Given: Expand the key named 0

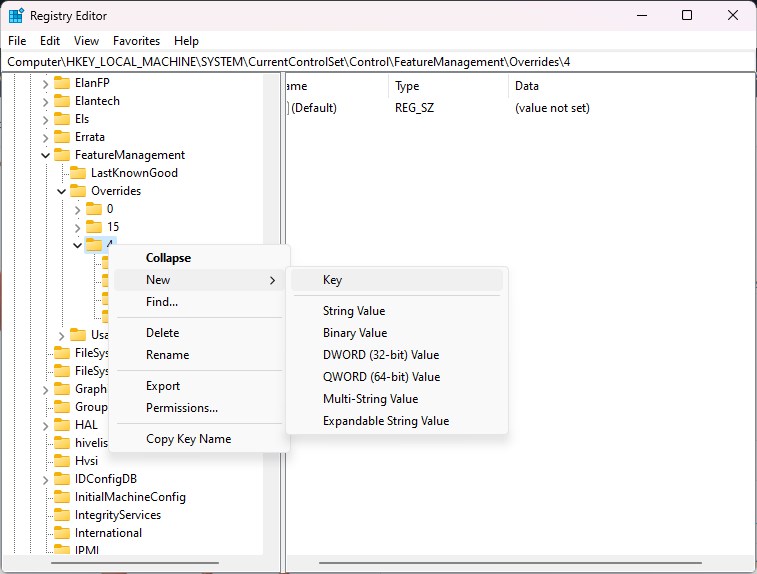Looking at the screenshot, I should (x=78, y=210).
